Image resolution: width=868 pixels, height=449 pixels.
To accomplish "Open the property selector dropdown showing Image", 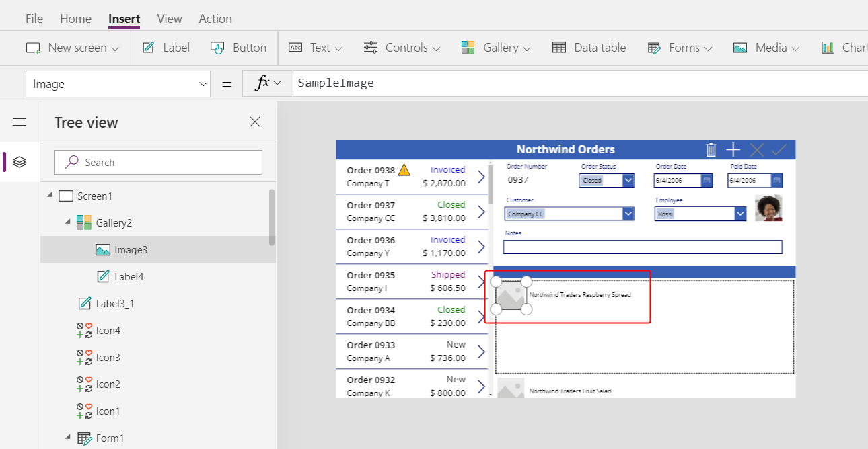I will point(118,84).
